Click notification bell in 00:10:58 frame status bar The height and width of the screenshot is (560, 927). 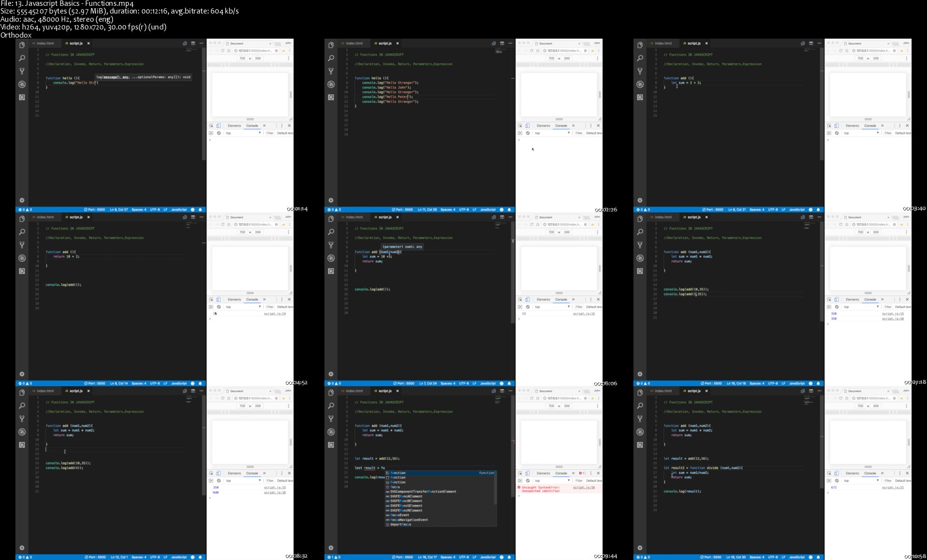[x=818, y=557]
